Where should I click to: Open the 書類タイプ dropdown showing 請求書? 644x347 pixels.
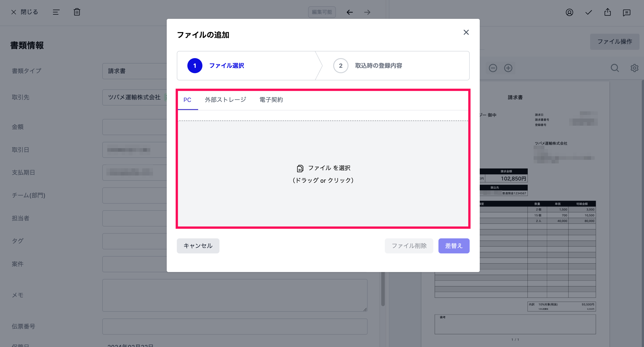coord(134,71)
